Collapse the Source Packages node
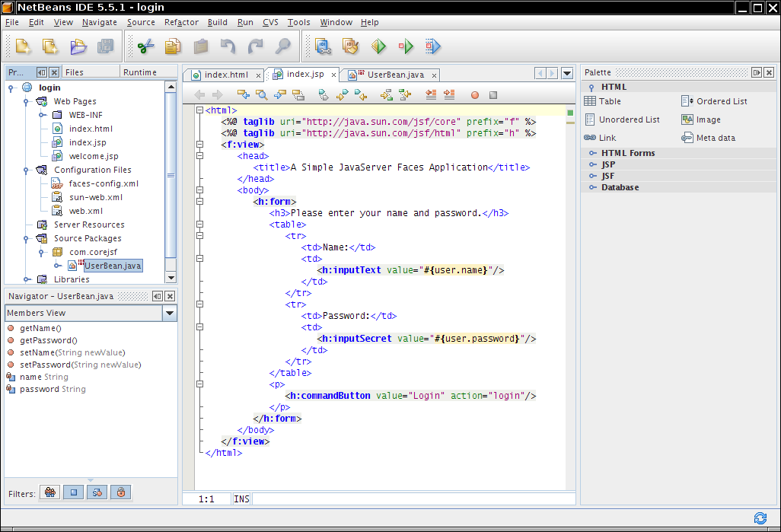 point(26,239)
